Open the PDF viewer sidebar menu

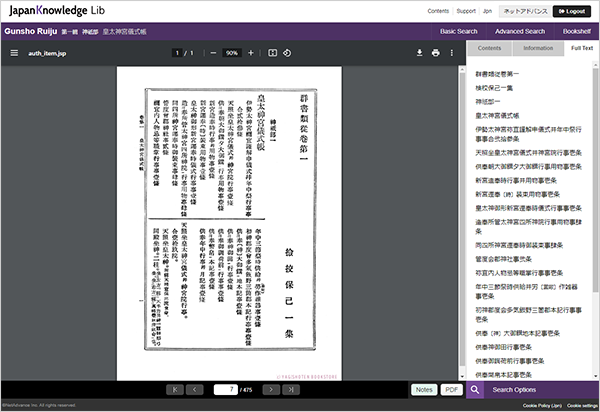pos(14,53)
